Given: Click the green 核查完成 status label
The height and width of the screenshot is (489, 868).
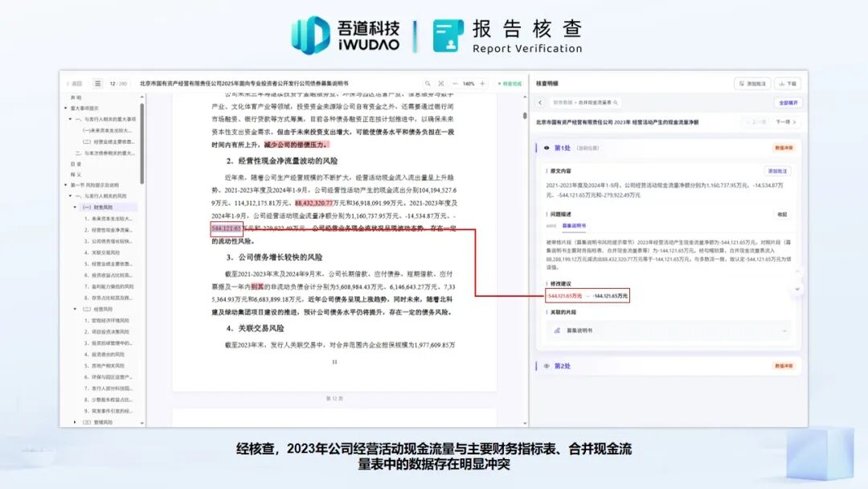Looking at the screenshot, I should pyautogui.click(x=510, y=84).
